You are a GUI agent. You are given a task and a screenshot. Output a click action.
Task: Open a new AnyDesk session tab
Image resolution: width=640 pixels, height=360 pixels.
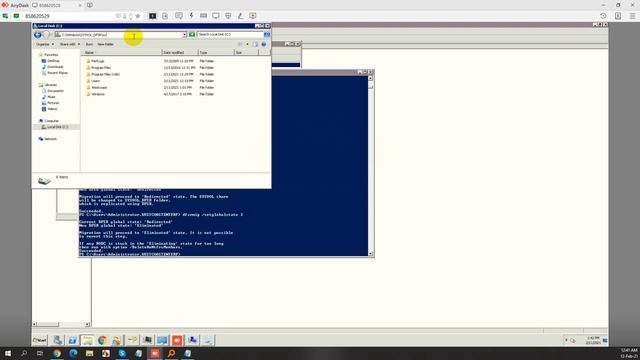[x=90, y=5]
